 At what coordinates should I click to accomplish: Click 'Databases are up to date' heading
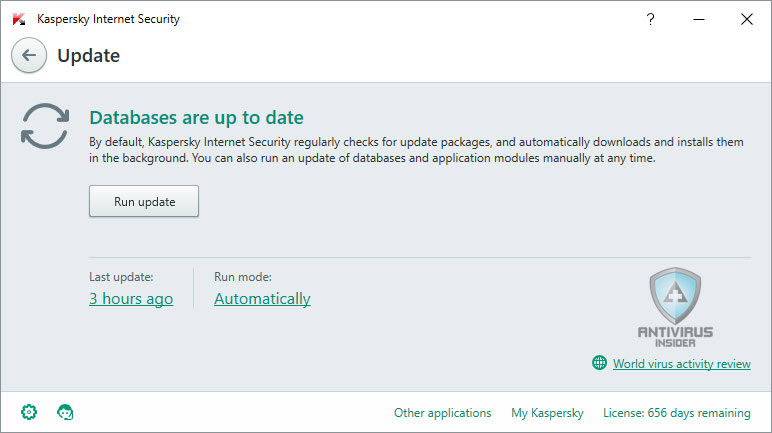click(x=196, y=118)
